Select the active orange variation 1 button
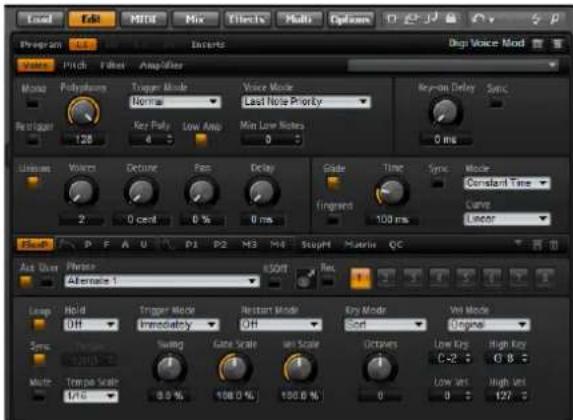 [360, 278]
